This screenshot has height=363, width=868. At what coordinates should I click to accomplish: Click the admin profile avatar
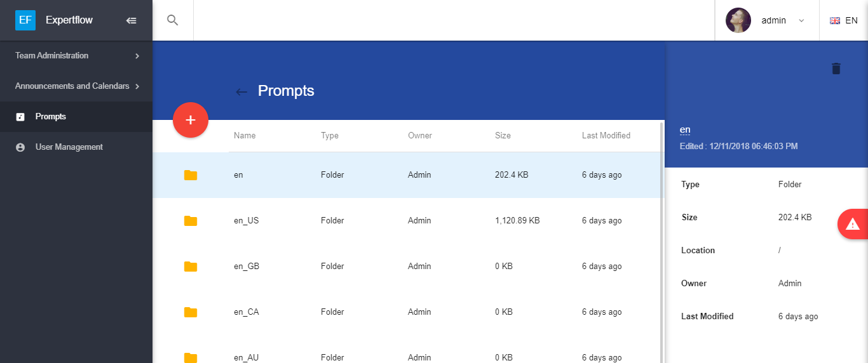pos(738,20)
